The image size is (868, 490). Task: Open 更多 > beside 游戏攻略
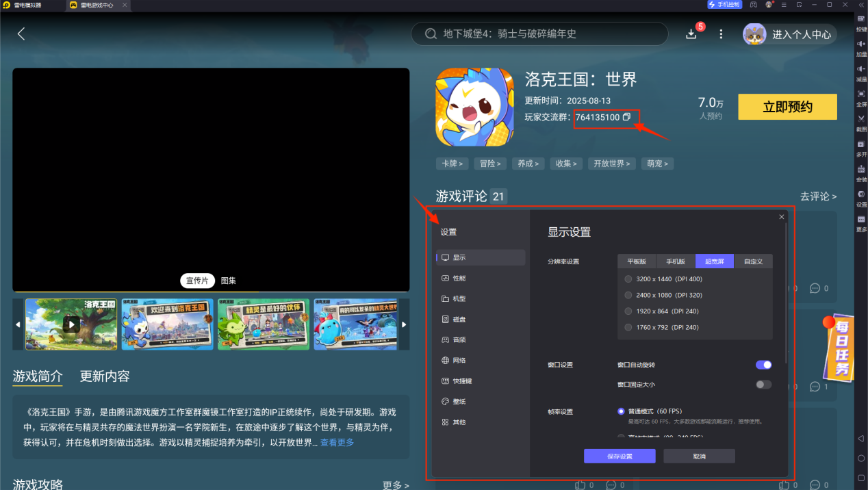click(396, 485)
